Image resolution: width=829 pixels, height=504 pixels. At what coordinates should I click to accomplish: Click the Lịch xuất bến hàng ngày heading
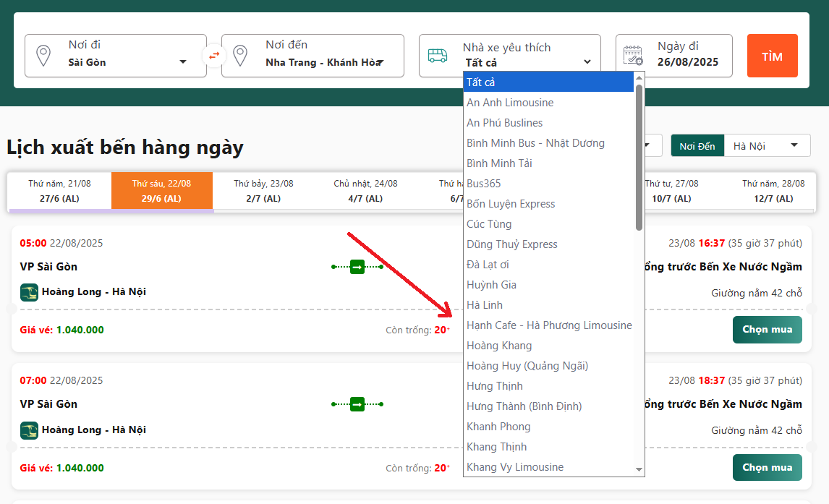pos(124,148)
